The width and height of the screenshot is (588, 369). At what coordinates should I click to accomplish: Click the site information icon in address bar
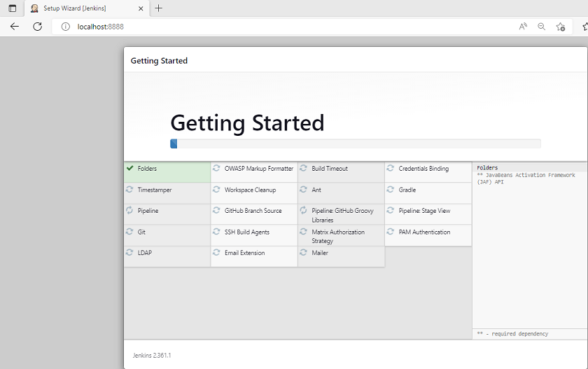tap(66, 27)
